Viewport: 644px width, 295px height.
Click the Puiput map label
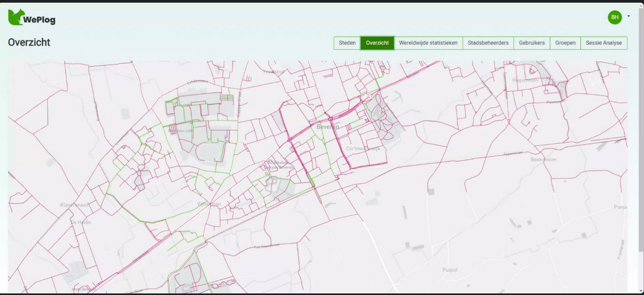pyautogui.click(x=450, y=270)
